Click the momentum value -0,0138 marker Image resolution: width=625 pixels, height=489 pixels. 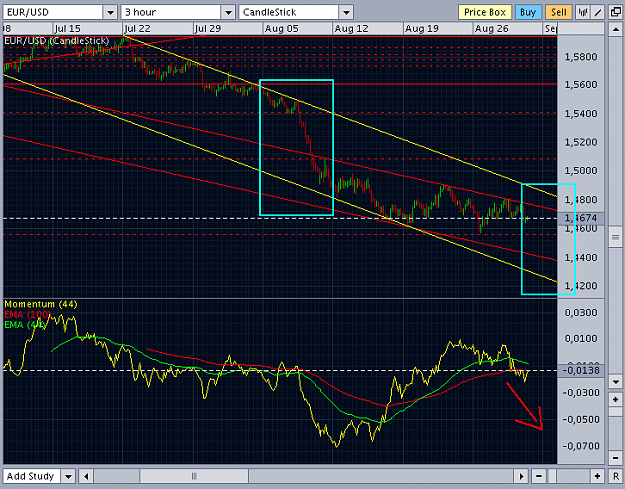(582, 371)
